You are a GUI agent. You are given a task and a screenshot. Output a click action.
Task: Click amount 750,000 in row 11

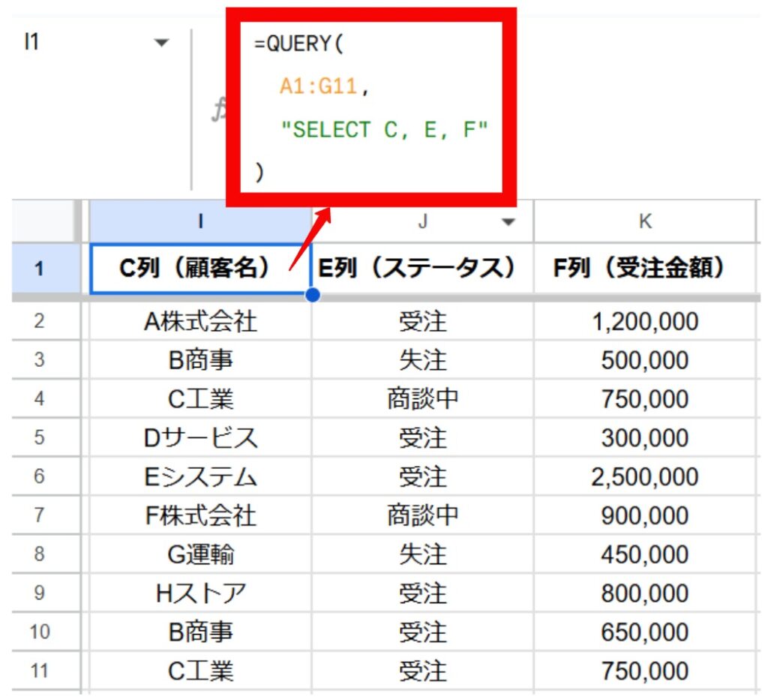[644, 671]
